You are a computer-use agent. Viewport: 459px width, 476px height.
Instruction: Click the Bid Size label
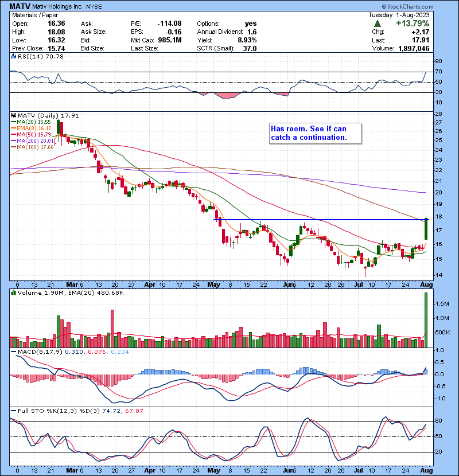pyautogui.click(x=92, y=48)
